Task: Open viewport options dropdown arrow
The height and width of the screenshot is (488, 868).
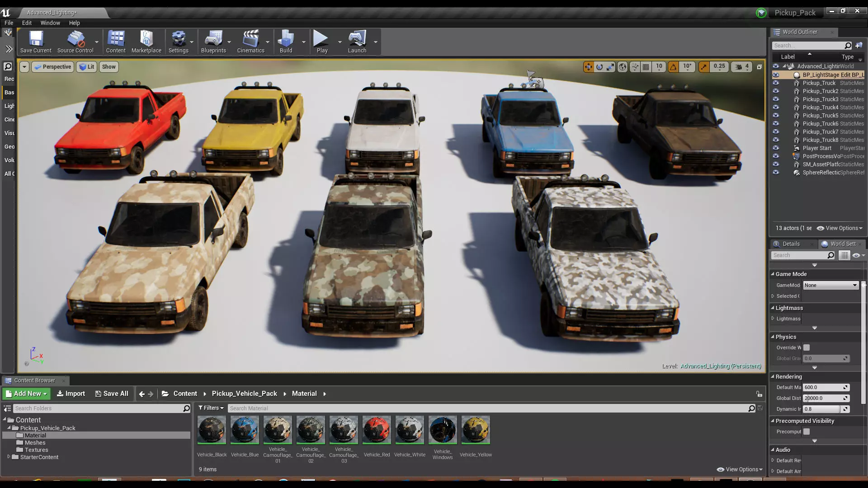Action: pyautogui.click(x=24, y=67)
